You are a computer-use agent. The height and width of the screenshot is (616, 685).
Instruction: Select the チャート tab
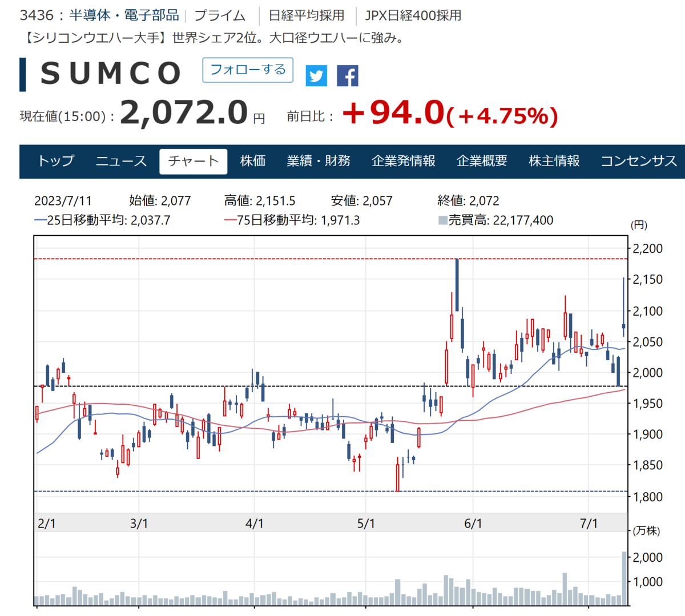pos(194,162)
